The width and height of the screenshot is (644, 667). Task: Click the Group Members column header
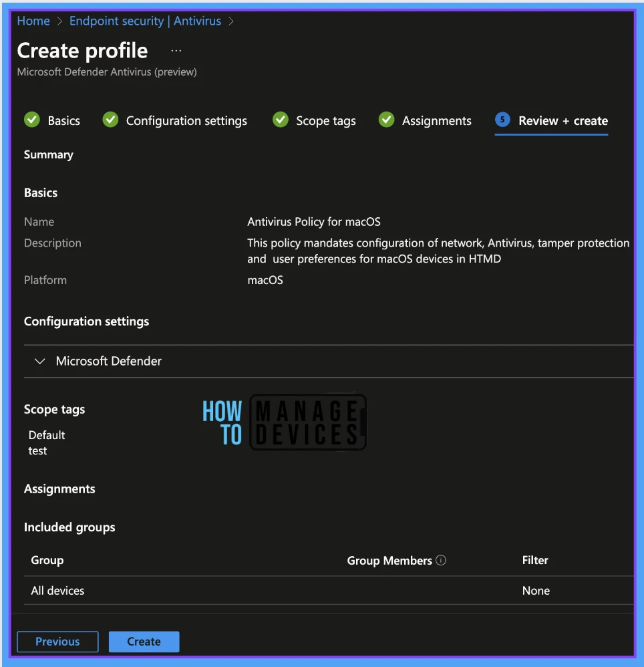389,561
